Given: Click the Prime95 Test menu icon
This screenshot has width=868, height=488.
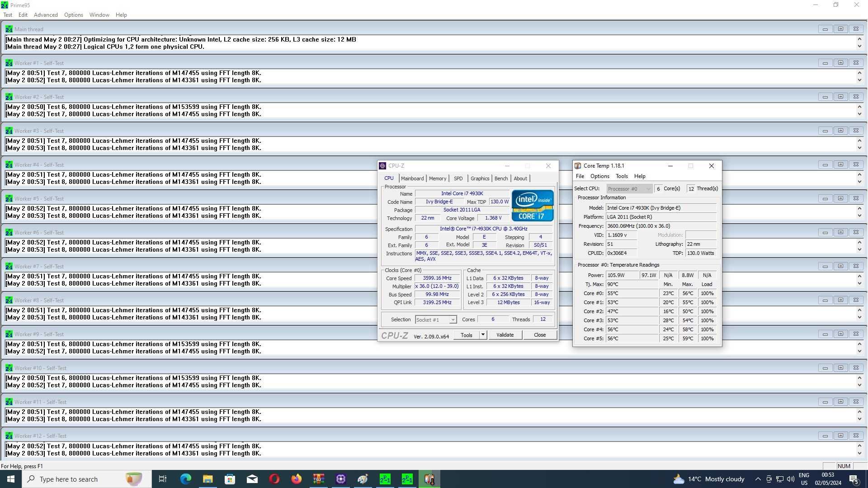Looking at the screenshot, I should point(7,14).
